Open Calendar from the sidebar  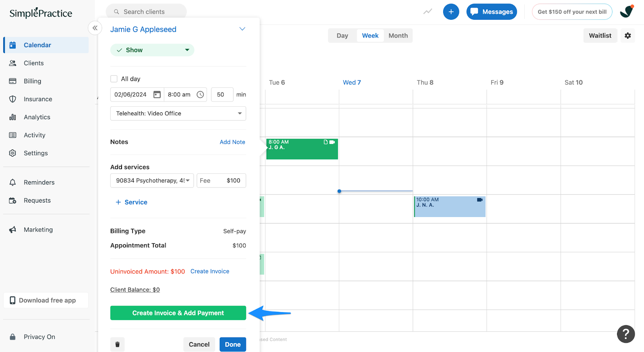point(46,45)
